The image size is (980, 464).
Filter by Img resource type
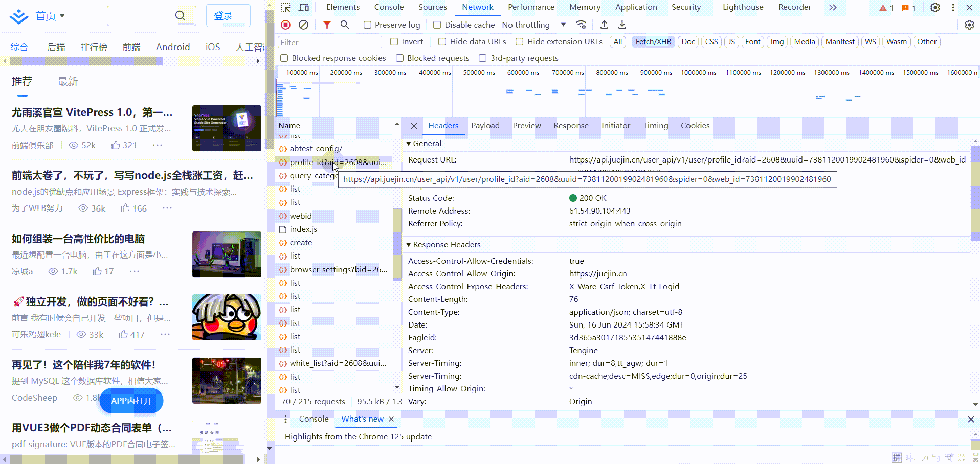[x=777, y=42]
